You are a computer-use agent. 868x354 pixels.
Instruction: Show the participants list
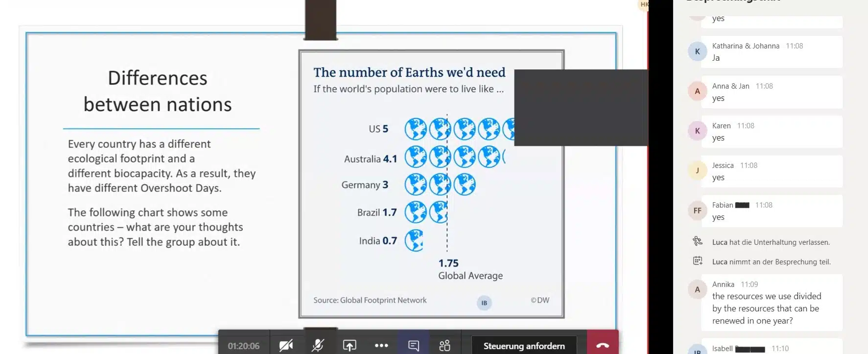pyautogui.click(x=445, y=346)
